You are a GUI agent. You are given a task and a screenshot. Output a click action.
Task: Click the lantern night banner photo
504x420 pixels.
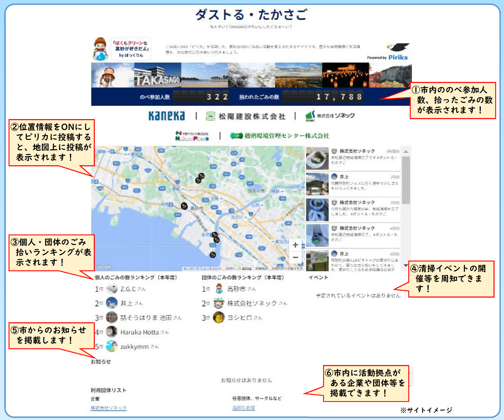pos(345,75)
